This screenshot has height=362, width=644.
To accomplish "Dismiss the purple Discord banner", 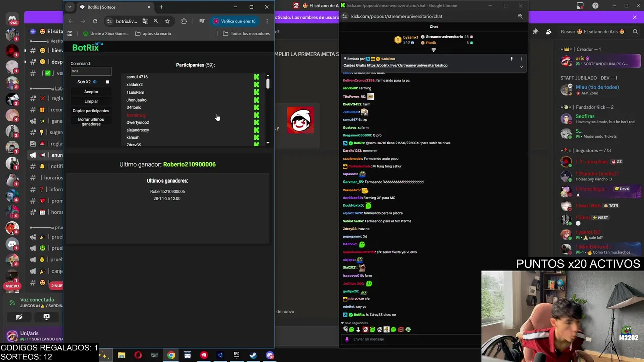I will pos(635,17).
